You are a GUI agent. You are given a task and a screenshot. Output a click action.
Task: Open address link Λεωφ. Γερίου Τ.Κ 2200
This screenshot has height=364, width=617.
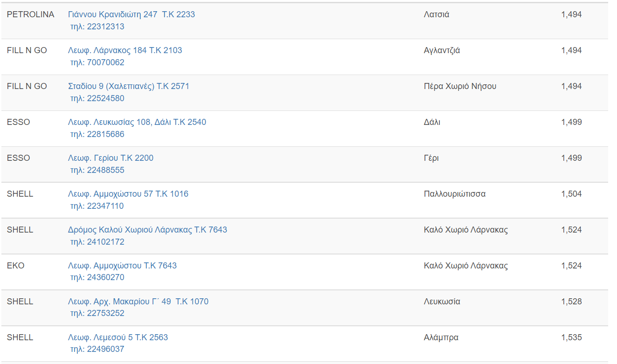[110, 158]
